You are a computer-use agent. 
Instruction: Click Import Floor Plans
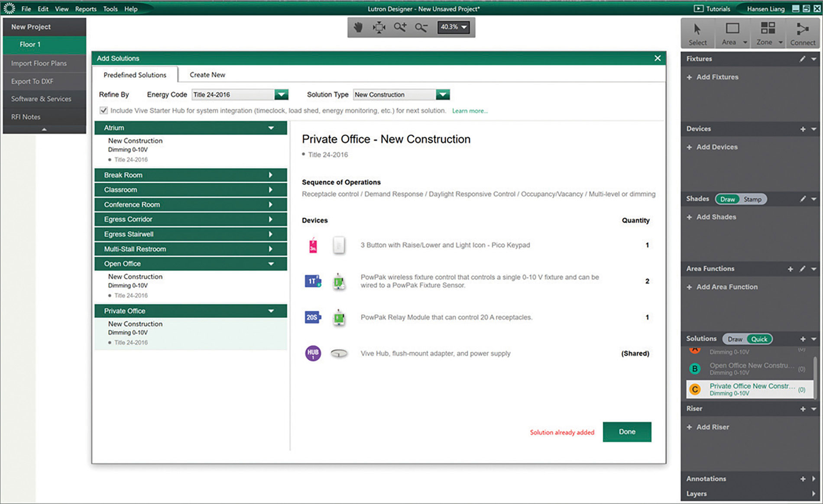[x=44, y=63]
